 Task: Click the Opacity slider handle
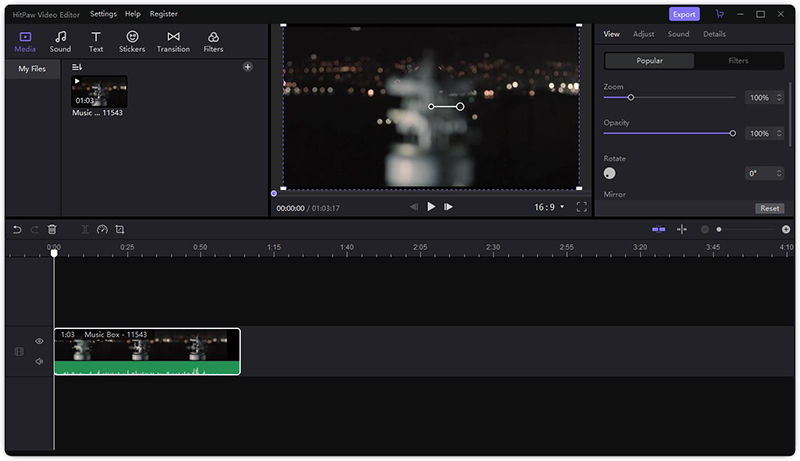pos(733,134)
